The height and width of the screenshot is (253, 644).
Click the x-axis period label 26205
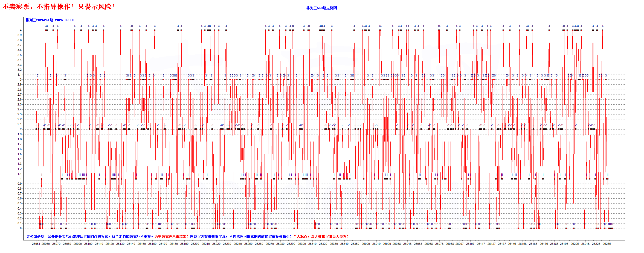575,244
